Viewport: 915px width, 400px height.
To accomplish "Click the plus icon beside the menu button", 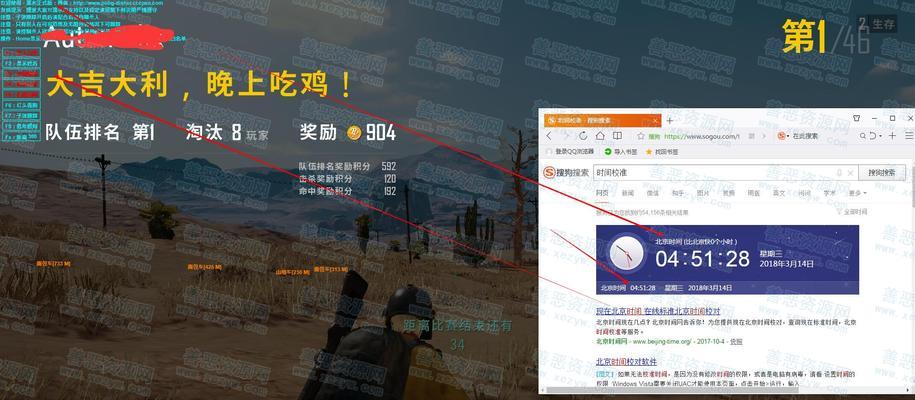I will point(892,135).
